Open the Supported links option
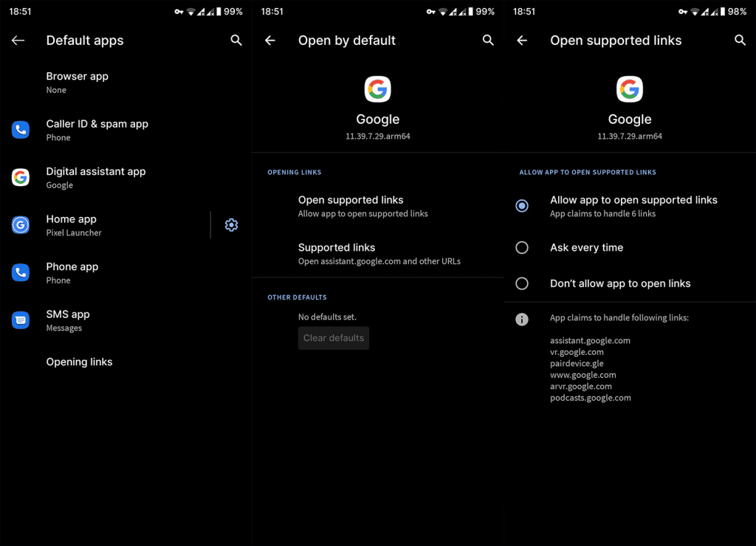756x546 pixels. (378, 254)
